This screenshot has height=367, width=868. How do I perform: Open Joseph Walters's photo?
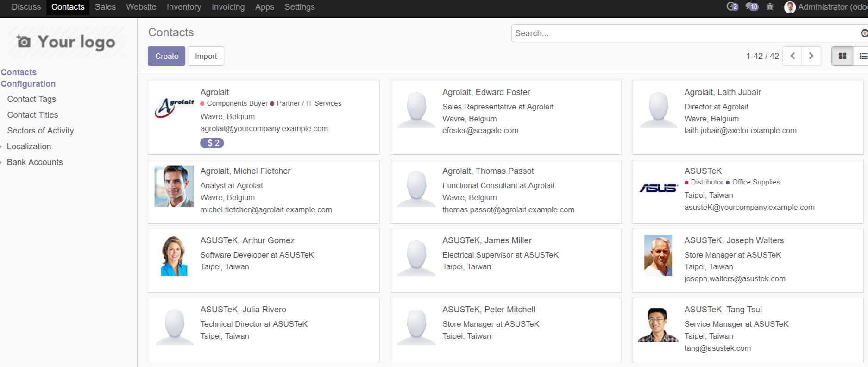[x=658, y=256]
